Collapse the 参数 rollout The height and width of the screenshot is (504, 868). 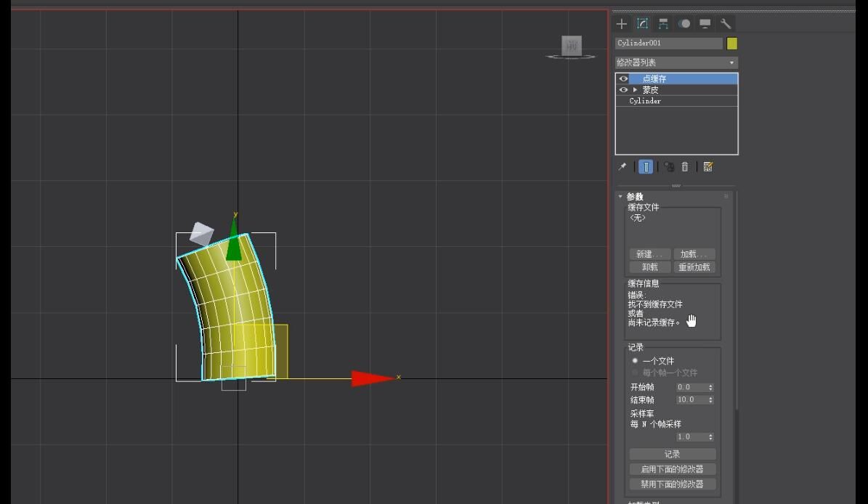pyautogui.click(x=620, y=196)
